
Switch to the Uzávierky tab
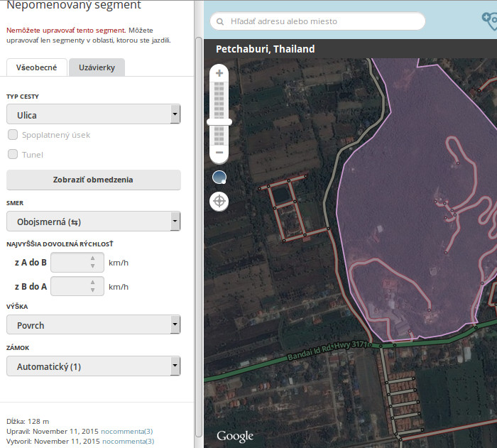(x=97, y=67)
